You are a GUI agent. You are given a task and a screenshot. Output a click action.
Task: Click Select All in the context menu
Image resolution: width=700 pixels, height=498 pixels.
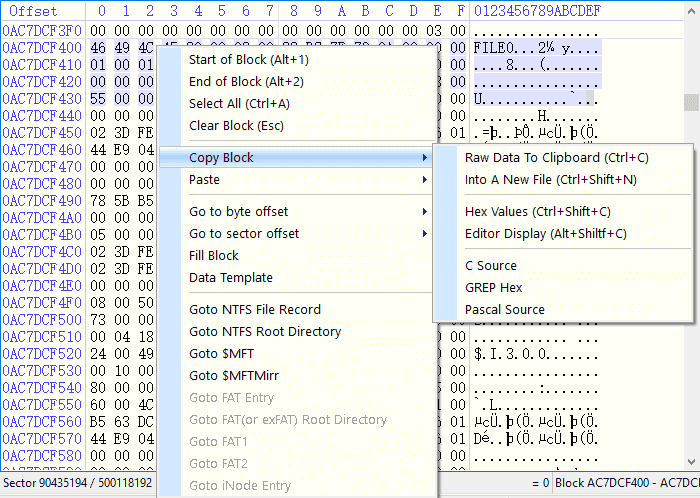click(x=239, y=103)
